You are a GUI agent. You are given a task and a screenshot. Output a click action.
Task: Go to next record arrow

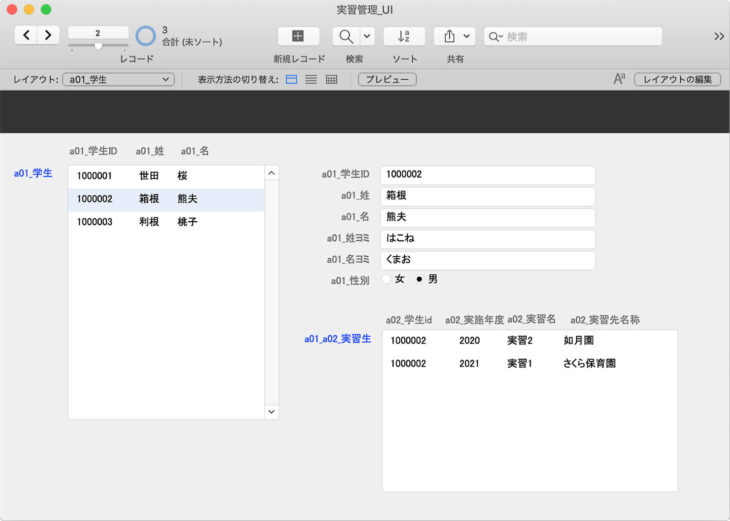[48, 36]
